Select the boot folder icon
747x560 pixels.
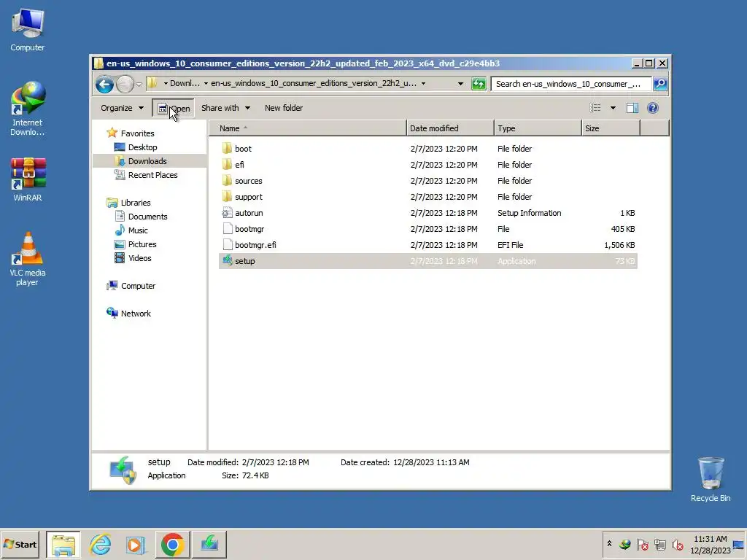(228, 149)
